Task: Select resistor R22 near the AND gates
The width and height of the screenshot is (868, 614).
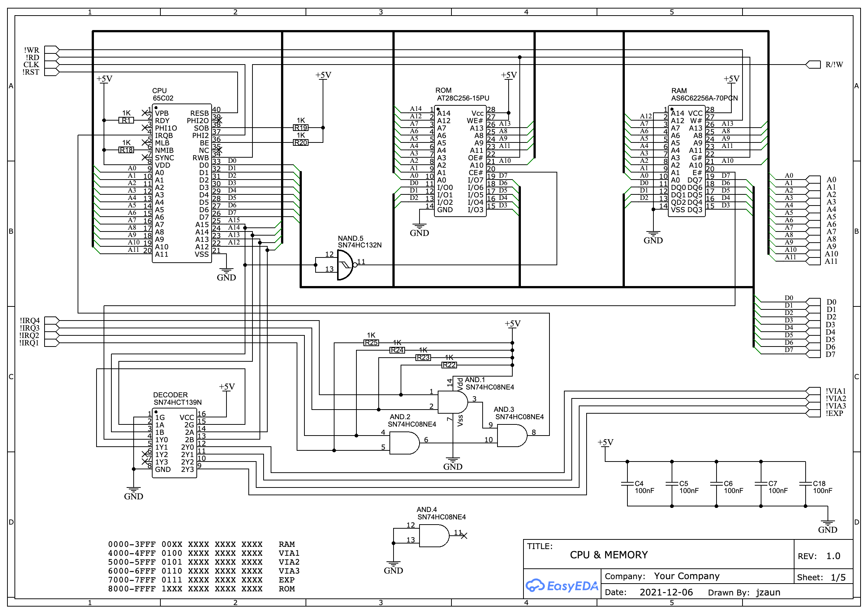Action: coord(449,365)
